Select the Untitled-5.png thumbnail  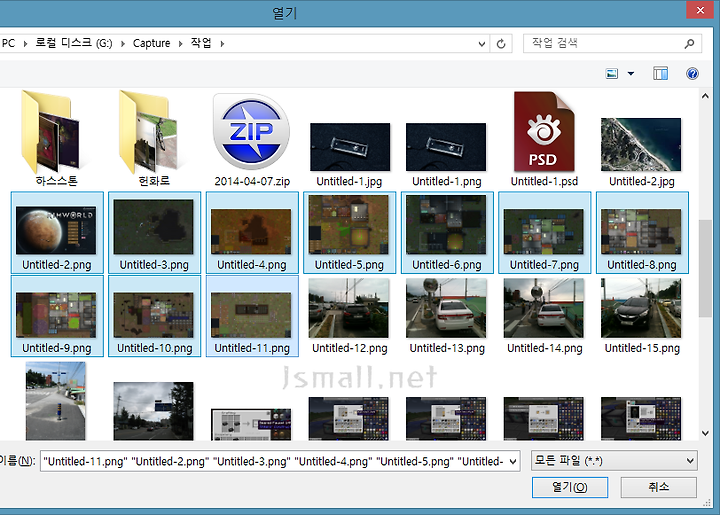coord(349,224)
